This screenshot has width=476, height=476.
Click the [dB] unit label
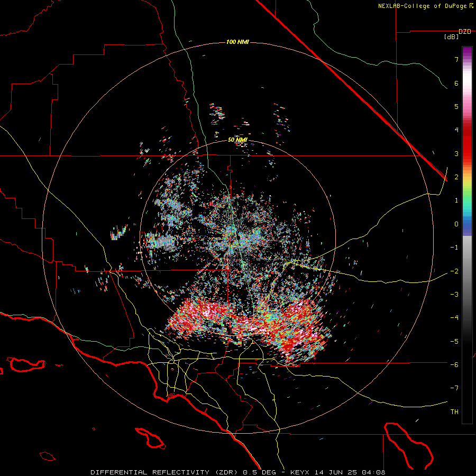click(452, 37)
